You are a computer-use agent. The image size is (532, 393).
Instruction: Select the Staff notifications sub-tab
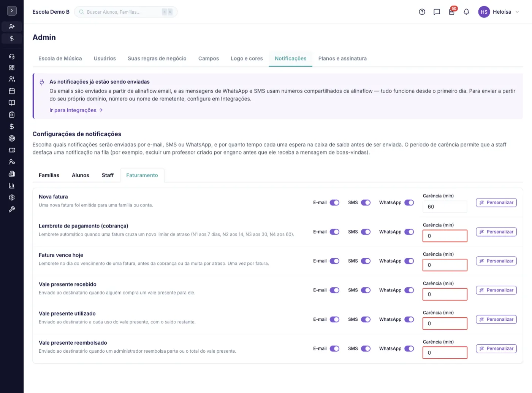pos(108,175)
